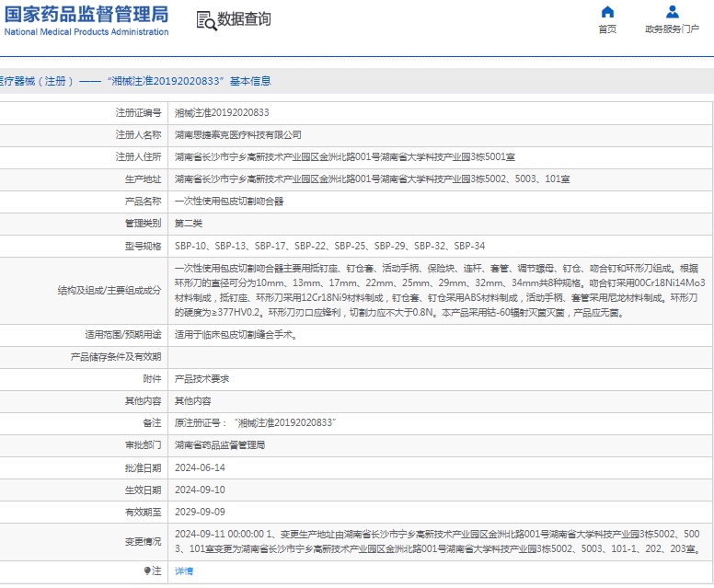Click the 附件 value 产品技术要求
The width and height of the screenshot is (714, 588).
(x=202, y=379)
